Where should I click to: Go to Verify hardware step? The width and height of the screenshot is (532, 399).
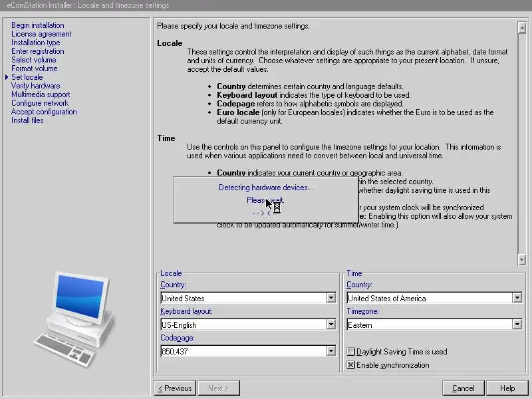point(36,86)
